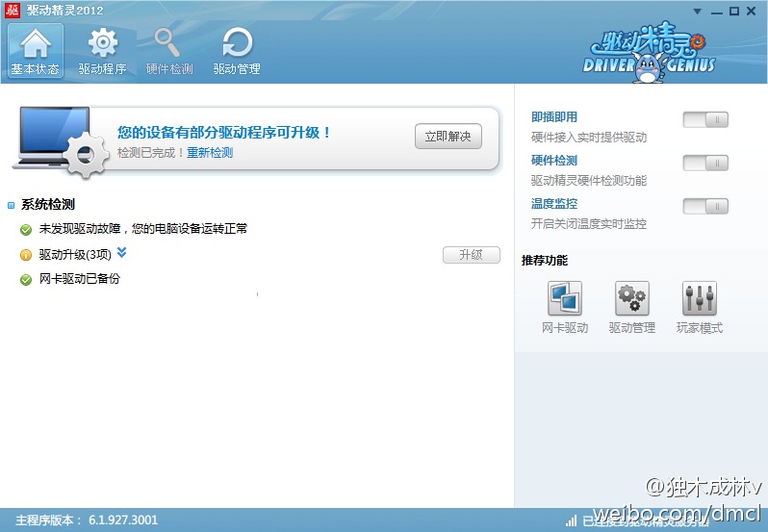Click the 推荐功能 section heading
The height and width of the screenshot is (532, 768).
click(544, 260)
